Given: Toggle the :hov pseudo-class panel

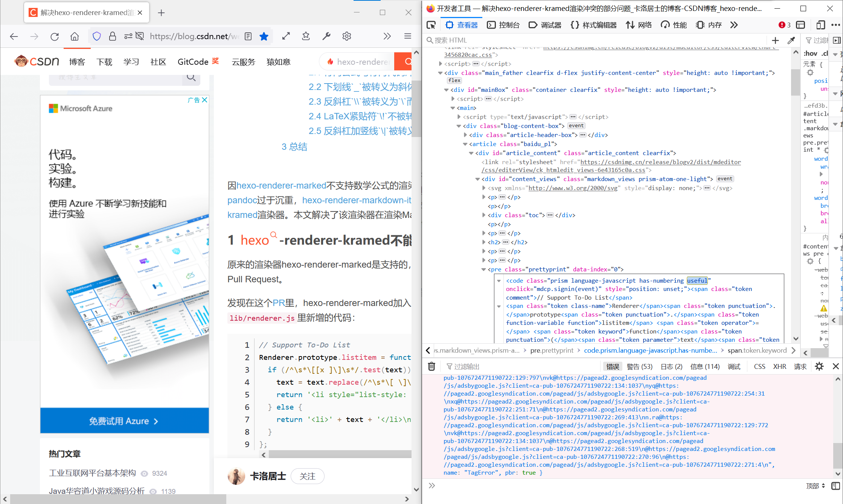Looking at the screenshot, I should click(x=810, y=53).
